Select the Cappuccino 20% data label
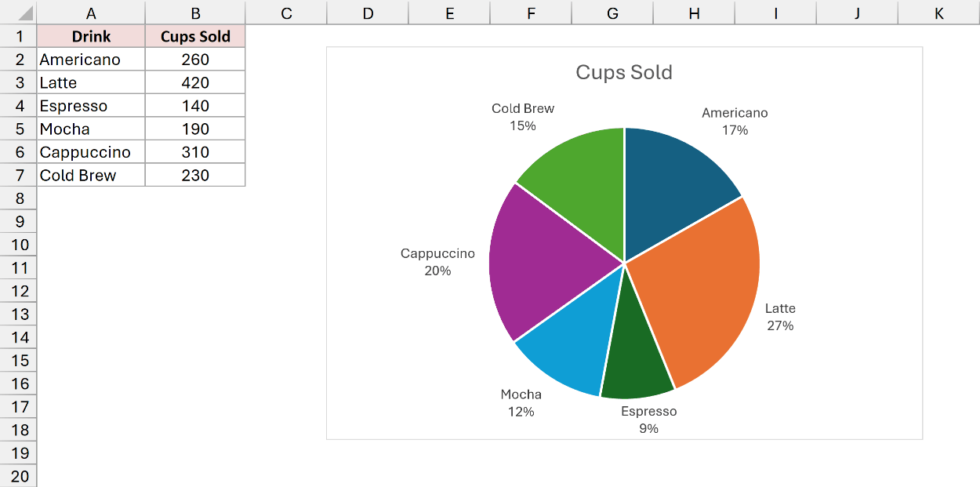This screenshot has height=487, width=980. pyautogui.click(x=437, y=262)
